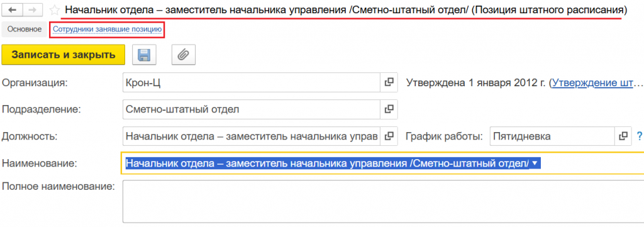Click the Полное наименование: label

(58, 187)
